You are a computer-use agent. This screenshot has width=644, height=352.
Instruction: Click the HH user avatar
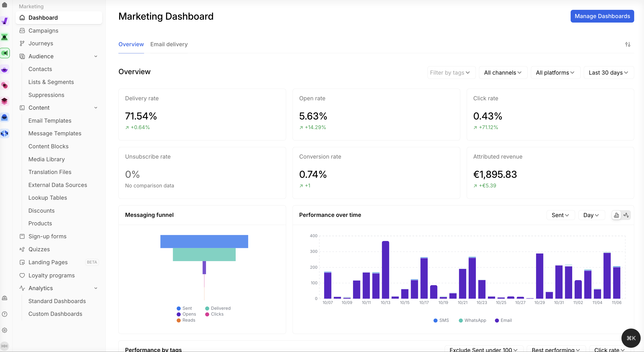(x=4, y=346)
